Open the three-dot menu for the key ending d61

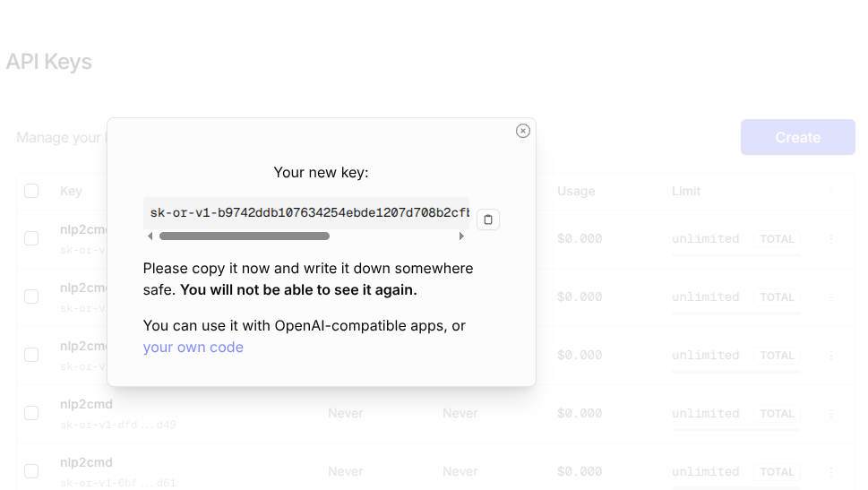(x=831, y=472)
